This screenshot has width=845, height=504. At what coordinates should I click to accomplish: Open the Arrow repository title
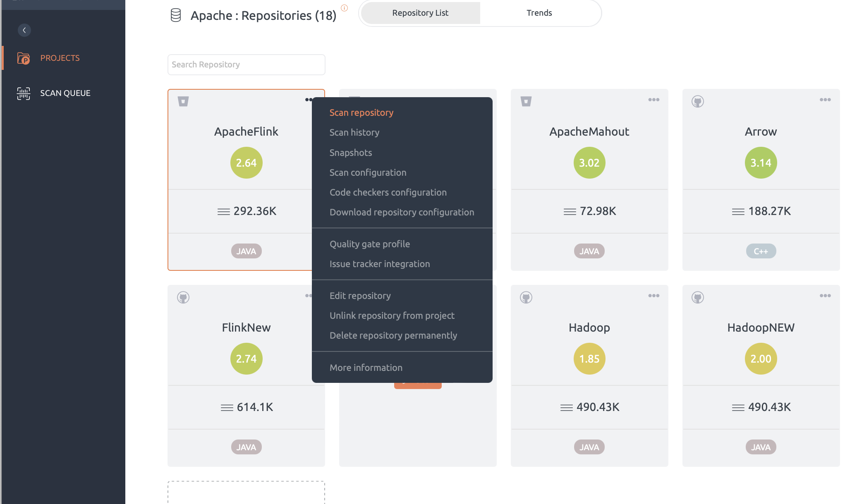pyautogui.click(x=761, y=132)
